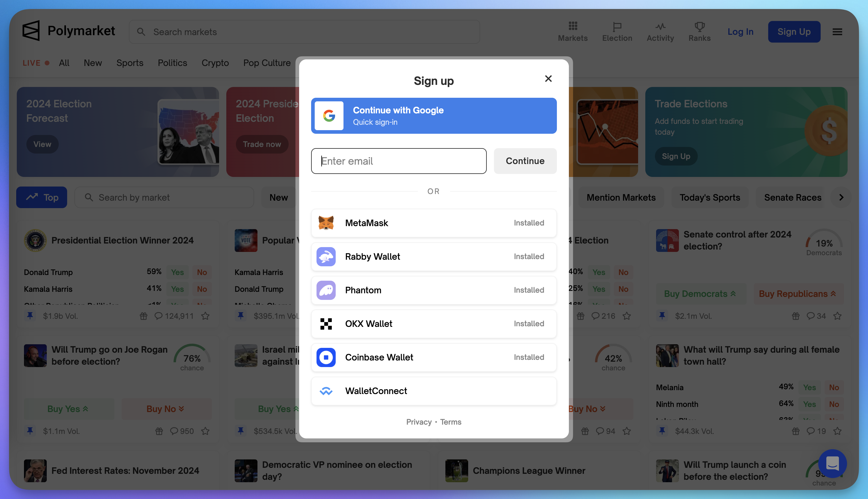
Task: Select the Top filter button
Action: tap(41, 197)
